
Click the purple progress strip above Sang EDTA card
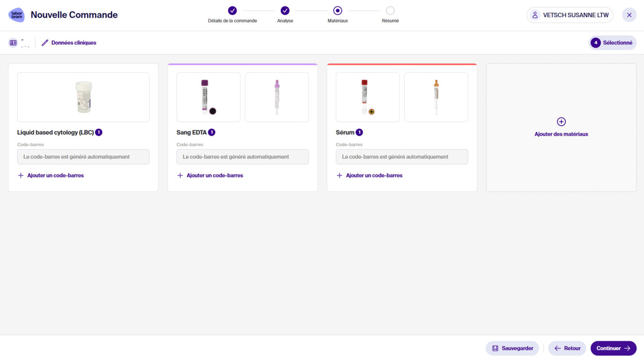242,63
